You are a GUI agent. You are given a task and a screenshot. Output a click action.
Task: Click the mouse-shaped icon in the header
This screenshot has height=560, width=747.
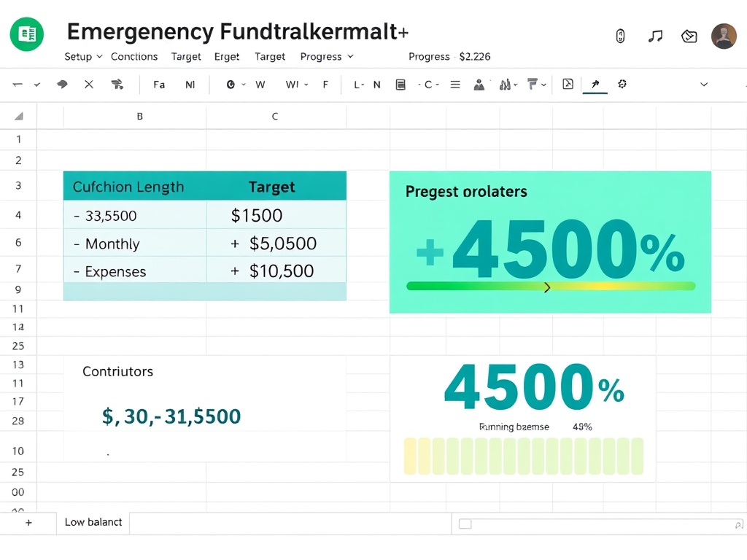620,36
